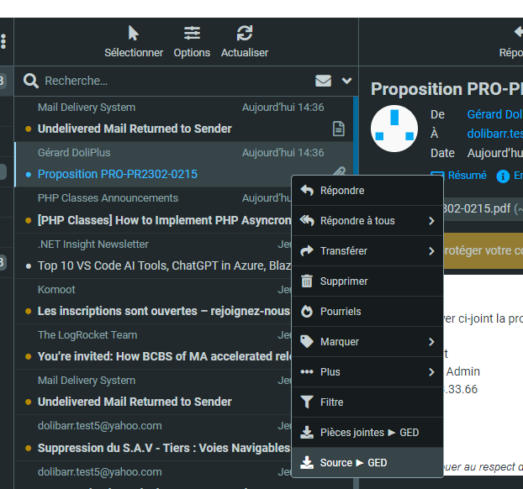
Task: Click the forward arrow icon in menu
Action: [307, 251]
